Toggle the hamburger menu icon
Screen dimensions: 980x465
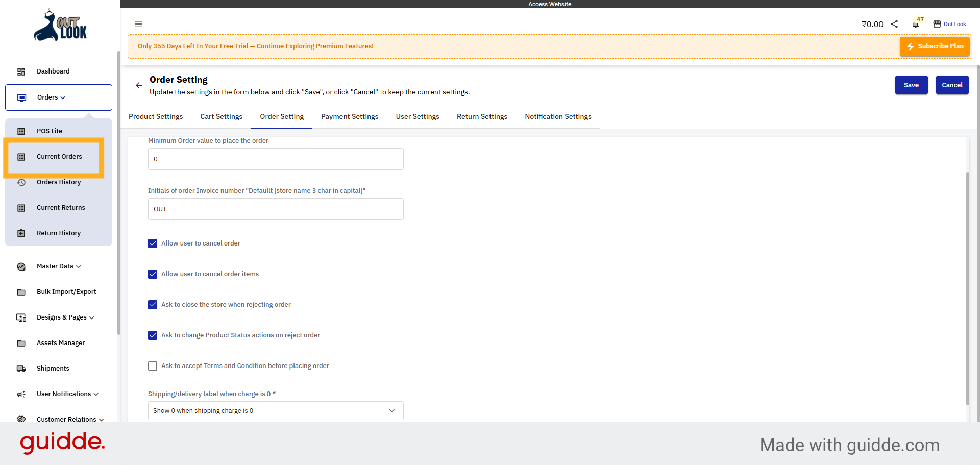pos(138,24)
